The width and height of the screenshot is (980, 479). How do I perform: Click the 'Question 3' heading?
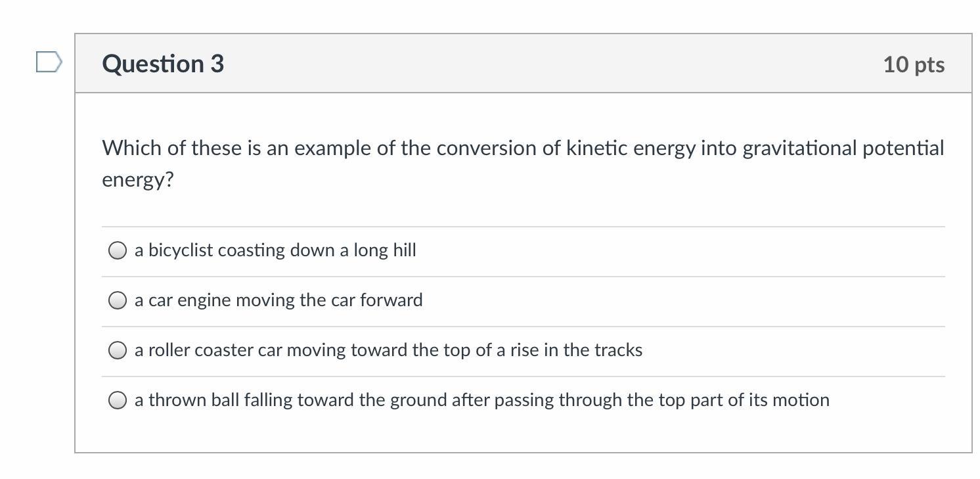click(163, 64)
